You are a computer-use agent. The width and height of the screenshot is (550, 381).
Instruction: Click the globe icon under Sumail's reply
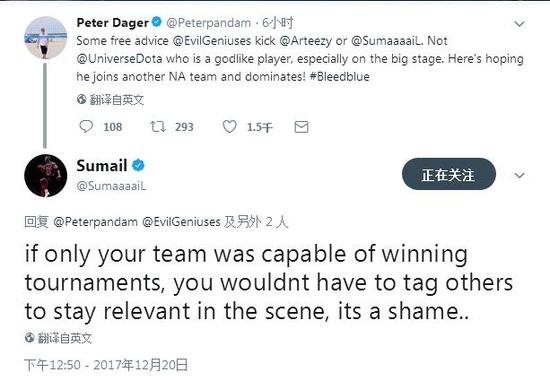coord(30,338)
